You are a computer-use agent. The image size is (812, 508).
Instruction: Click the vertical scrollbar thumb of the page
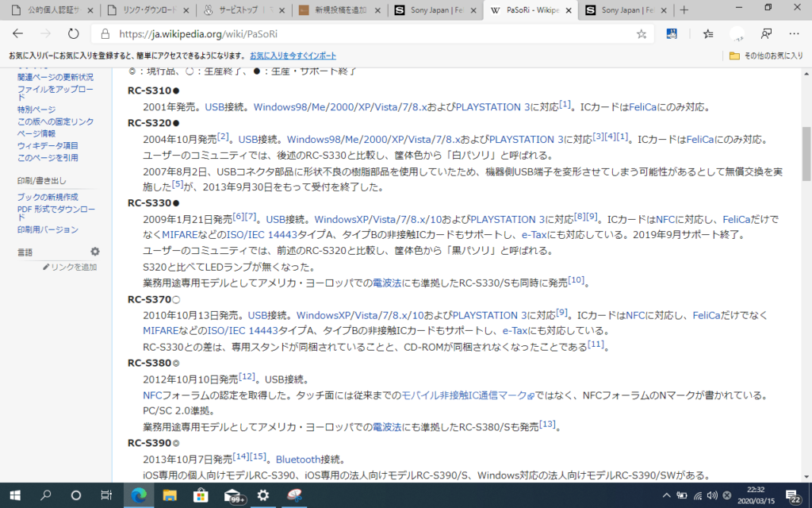click(806, 154)
